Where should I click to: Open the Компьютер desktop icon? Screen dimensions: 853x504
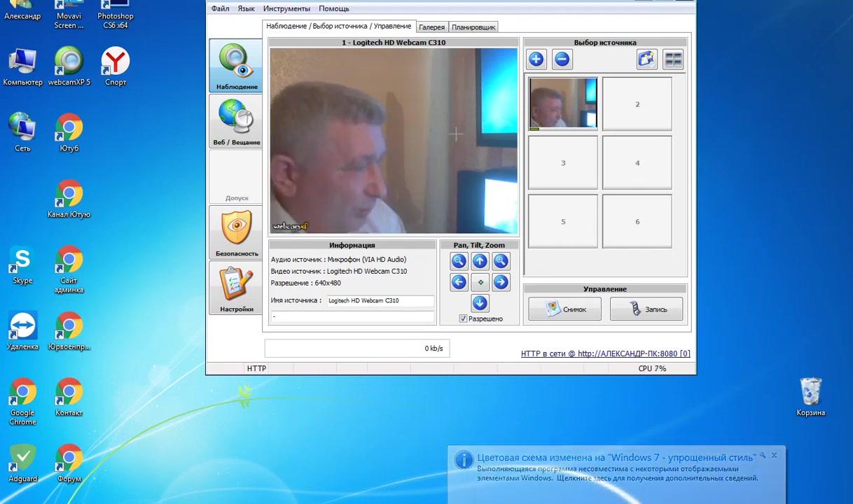point(22,67)
